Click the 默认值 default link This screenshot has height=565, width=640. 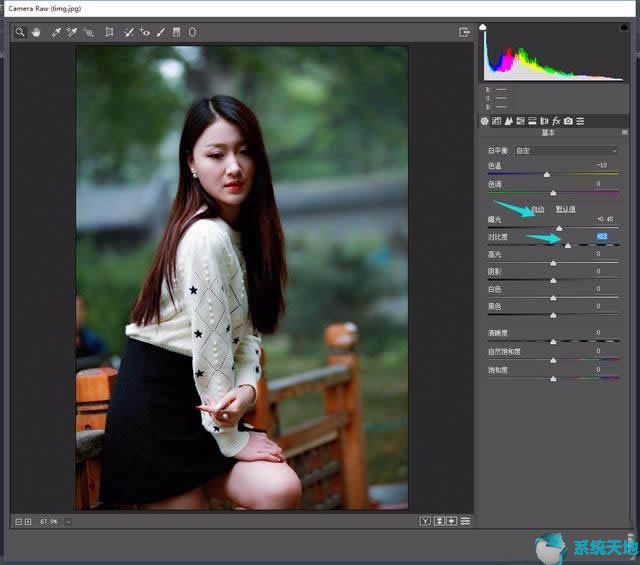[x=565, y=209]
